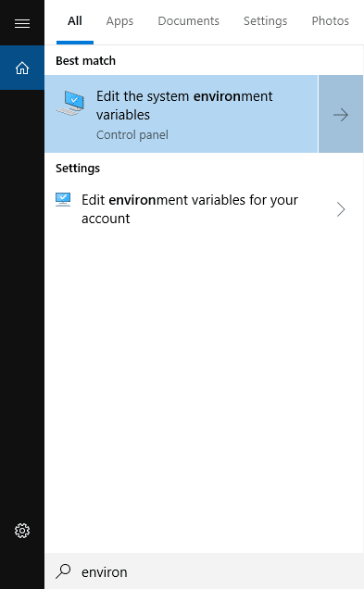Click the Settings section heading above the results
Screen dimensions: 364x589
(78, 168)
